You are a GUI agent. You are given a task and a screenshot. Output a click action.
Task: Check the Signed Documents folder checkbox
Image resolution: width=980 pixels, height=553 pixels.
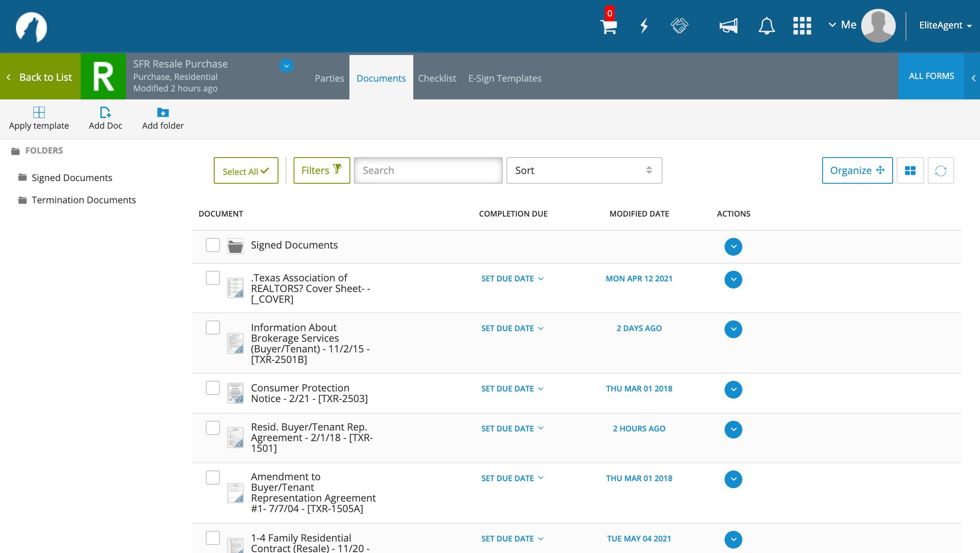point(213,245)
